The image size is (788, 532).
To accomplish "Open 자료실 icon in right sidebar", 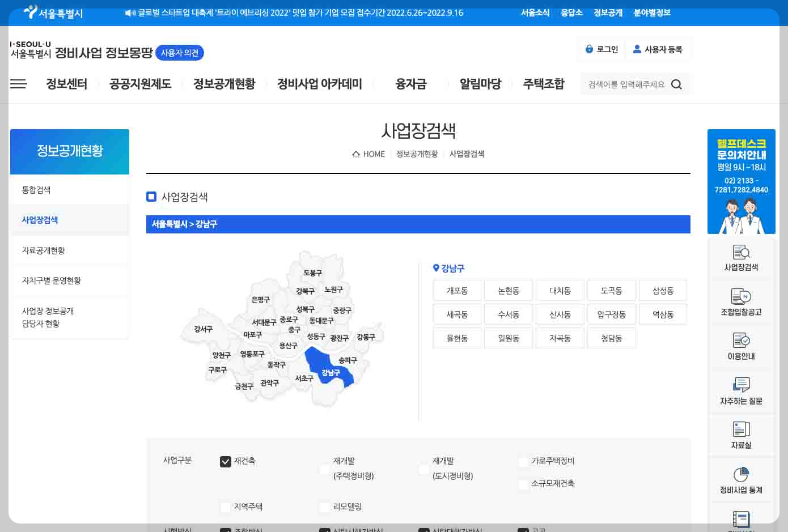I will point(741,429).
